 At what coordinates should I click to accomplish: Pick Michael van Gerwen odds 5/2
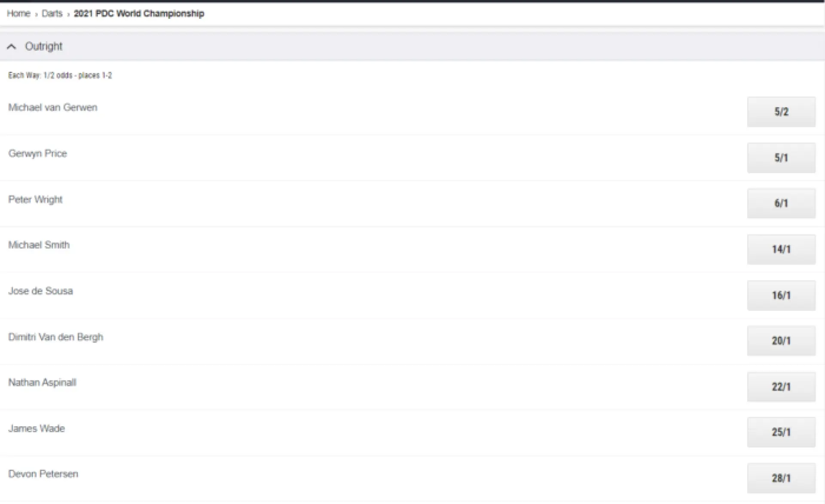[x=781, y=112]
